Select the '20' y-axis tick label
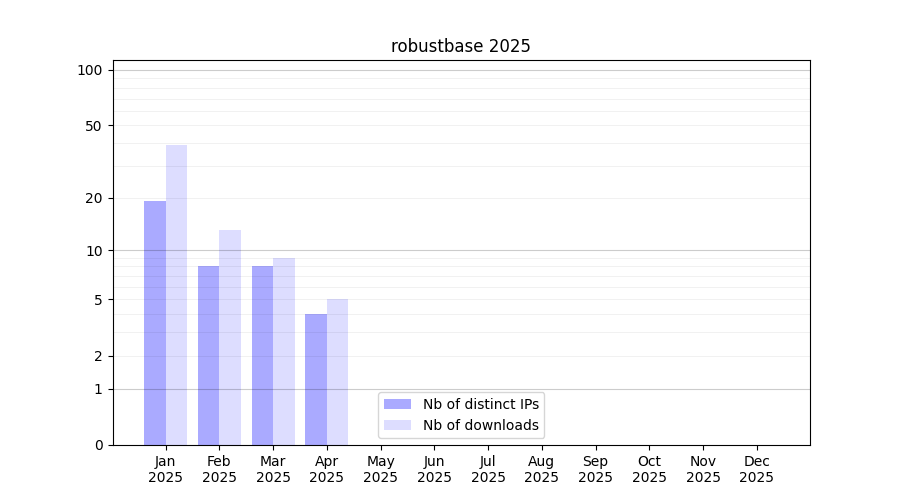900x500 pixels. click(x=94, y=198)
